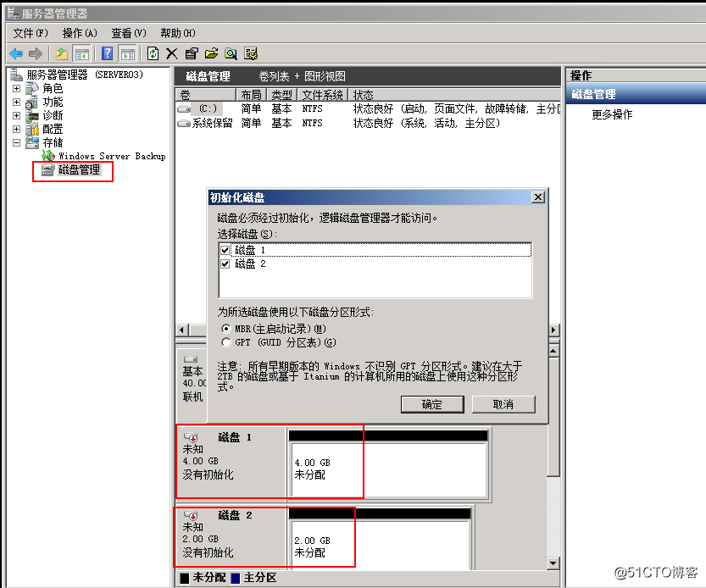Click the blue 主分区 legend swatch

point(235,578)
